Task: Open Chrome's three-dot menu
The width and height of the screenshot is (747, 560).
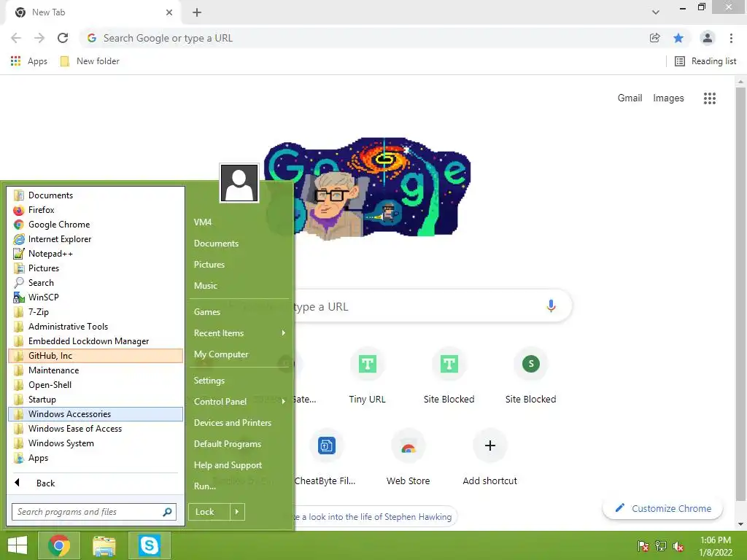Action: point(731,38)
